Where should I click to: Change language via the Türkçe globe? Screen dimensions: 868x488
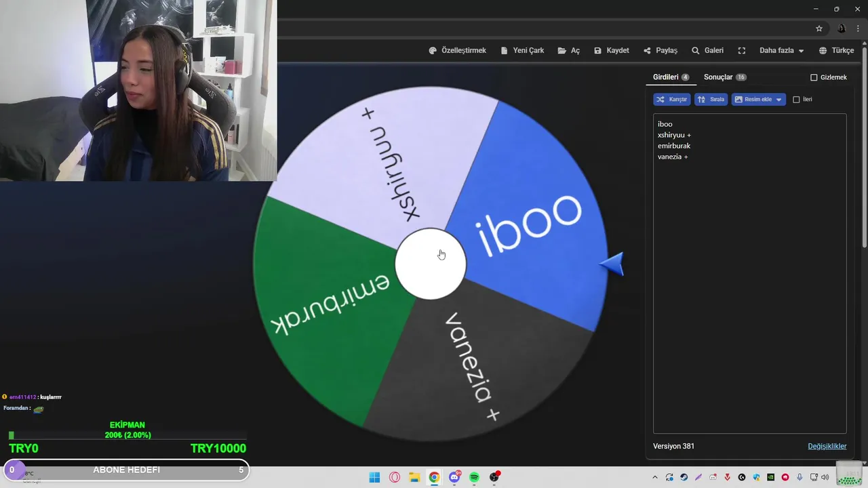point(836,51)
